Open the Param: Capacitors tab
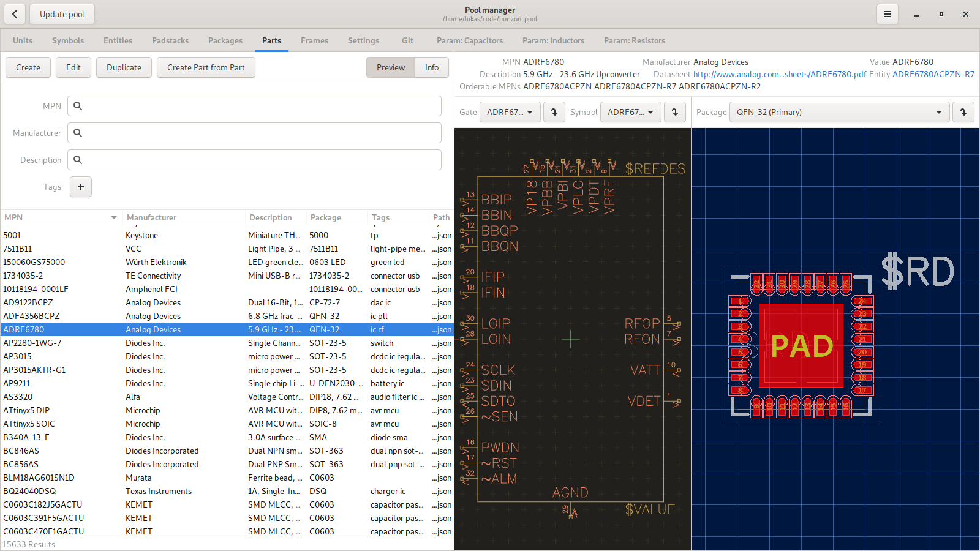 [x=470, y=41]
